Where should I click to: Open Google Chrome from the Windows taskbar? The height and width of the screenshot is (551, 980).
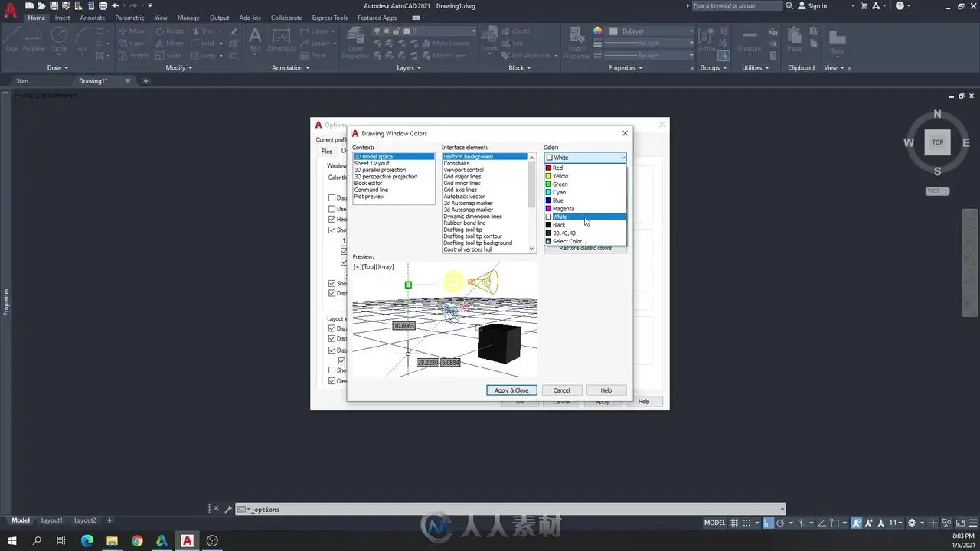coord(137,541)
